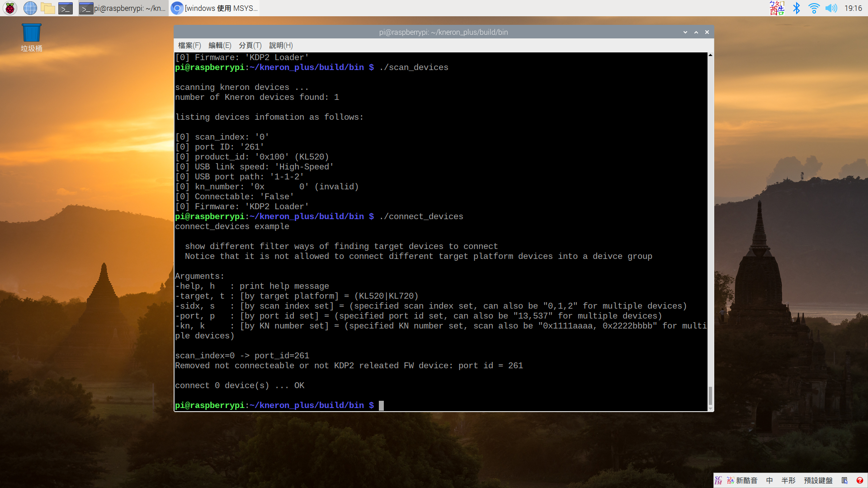
Task: Click the "-help, h : print help message" line
Action: click(252, 286)
